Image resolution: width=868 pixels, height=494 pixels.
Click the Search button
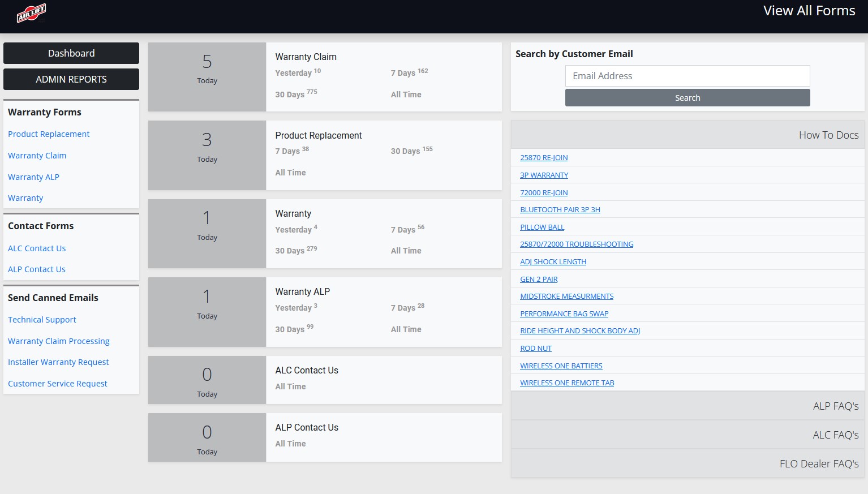tap(687, 98)
